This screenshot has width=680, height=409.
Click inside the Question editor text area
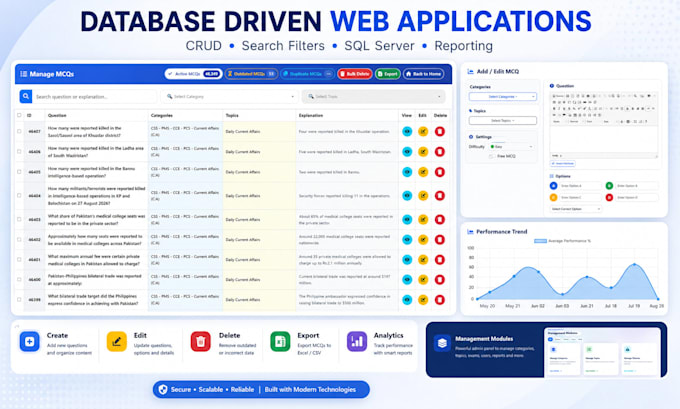click(x=604, y=139)
